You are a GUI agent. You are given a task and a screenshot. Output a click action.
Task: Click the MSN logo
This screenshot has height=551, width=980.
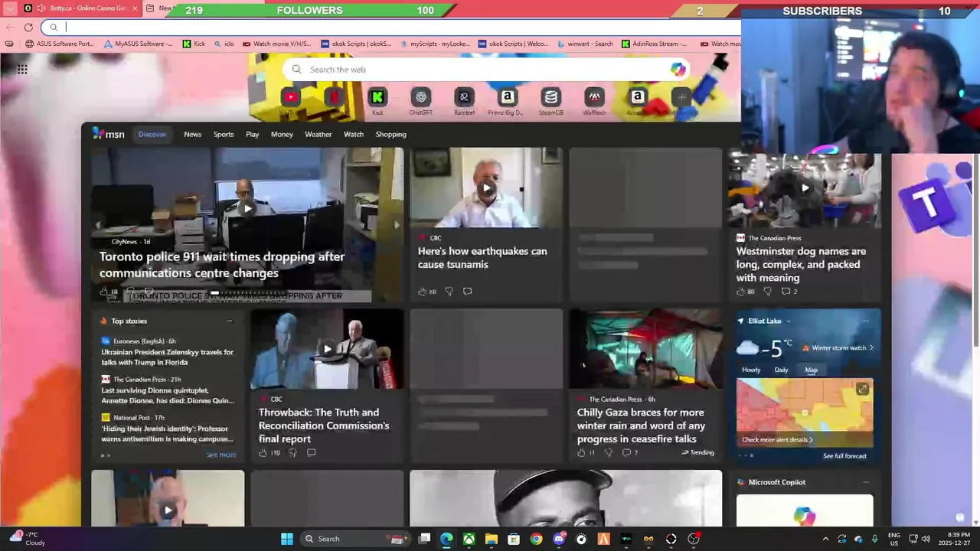(x=109, y=134)
